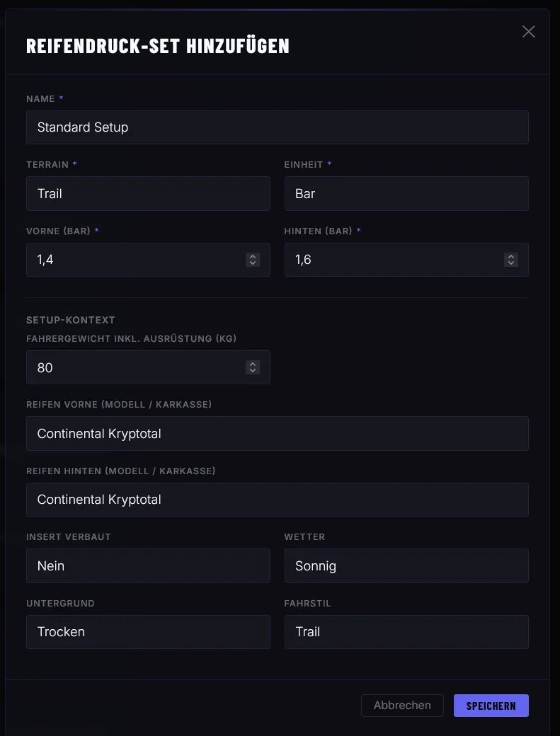The image size is (560, 736).
Task: Click the Name field containing Standard Setup
Action: [x=277, y=127]
